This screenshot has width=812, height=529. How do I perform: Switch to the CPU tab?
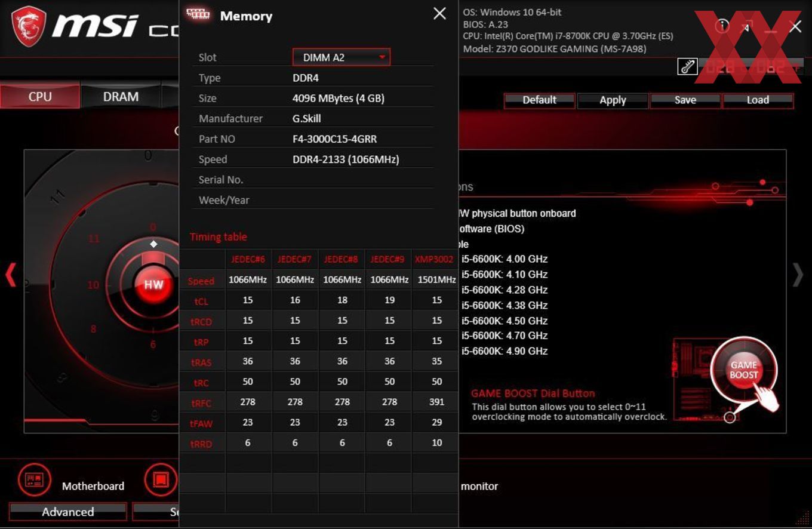[40, 97]
